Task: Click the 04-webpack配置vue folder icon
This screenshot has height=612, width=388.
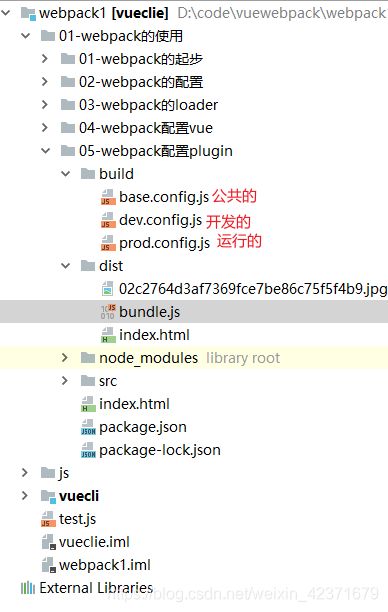Action: (68, 128)
